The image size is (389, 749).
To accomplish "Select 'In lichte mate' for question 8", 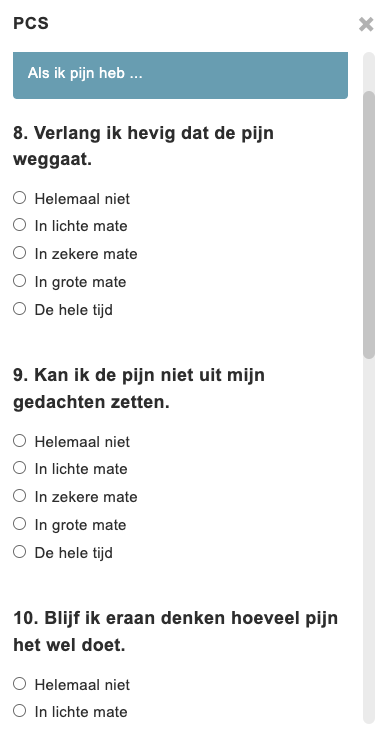I will tap(20, 225).
